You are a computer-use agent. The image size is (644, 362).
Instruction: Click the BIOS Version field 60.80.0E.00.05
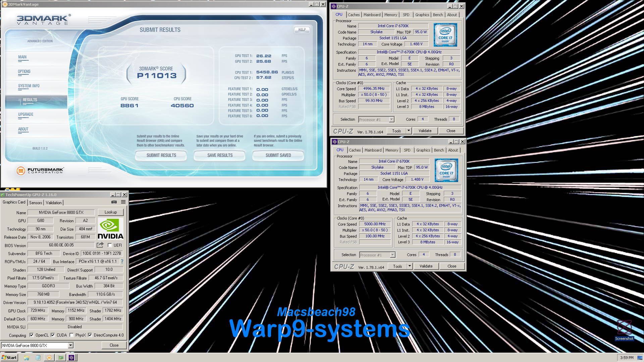click(61, 245)
